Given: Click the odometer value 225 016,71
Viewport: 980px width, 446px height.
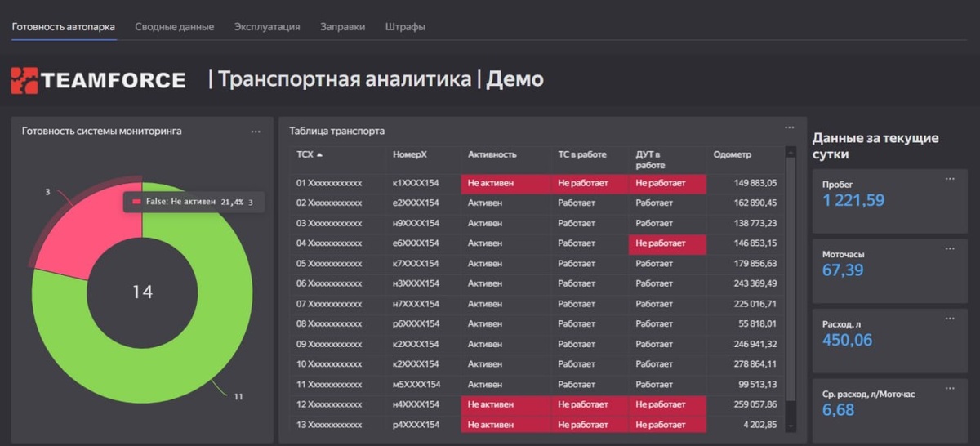Looking at the screenshot, I should (755, 304).
